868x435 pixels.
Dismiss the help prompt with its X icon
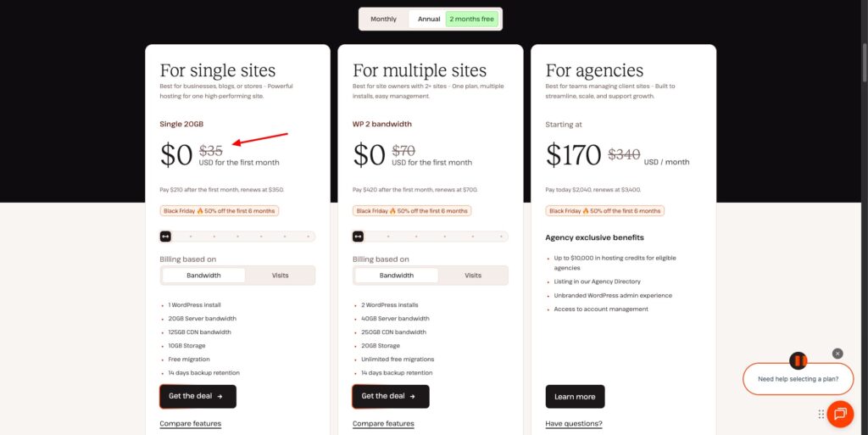[x=837, y=354]
